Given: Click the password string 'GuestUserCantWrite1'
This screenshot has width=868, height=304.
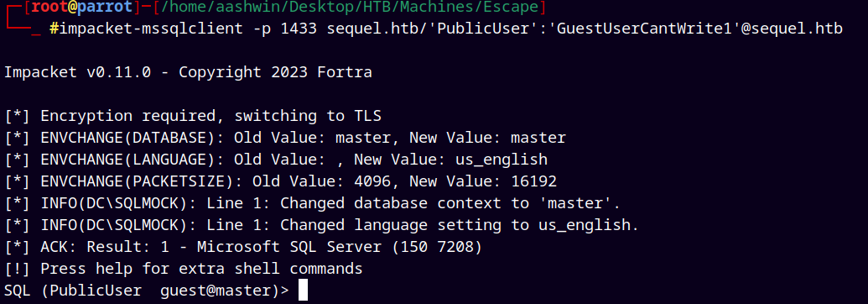Looking at the screenshot, I should click(x=644, y=29).
